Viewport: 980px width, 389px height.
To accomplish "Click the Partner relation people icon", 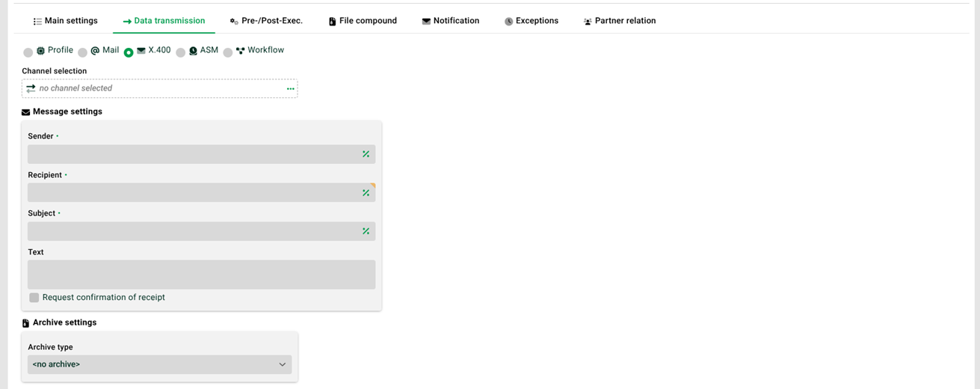I will click(588, 22).
